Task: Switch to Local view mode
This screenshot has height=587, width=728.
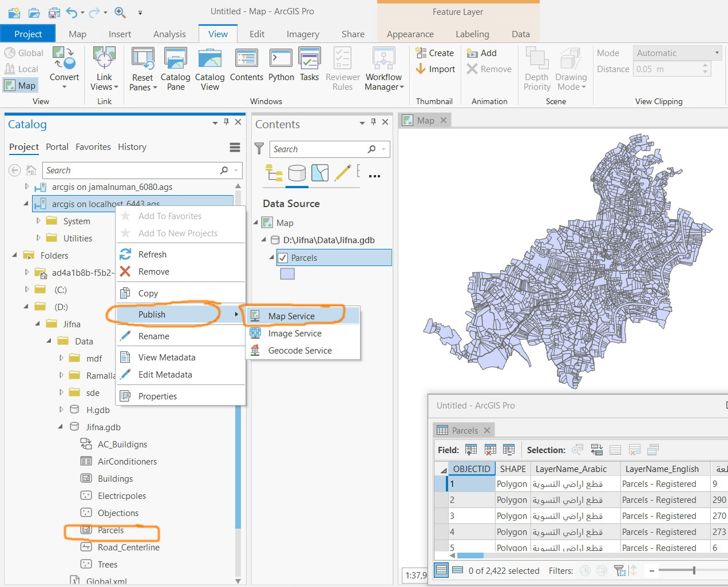Action: (22, 69)
